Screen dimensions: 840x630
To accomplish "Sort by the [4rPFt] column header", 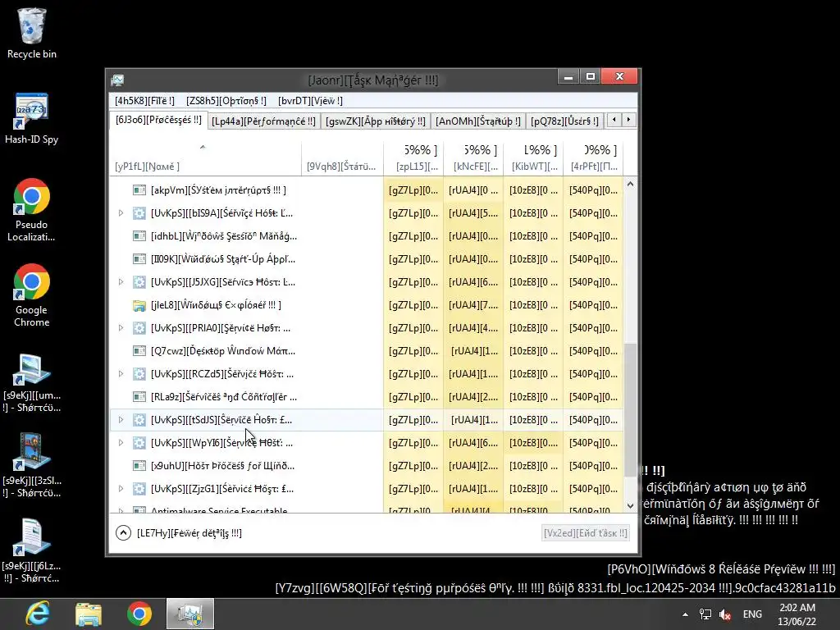I will (593, 158).
